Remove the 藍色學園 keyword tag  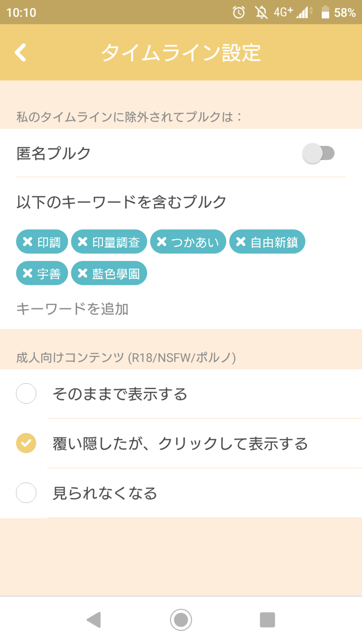[82, 273]
